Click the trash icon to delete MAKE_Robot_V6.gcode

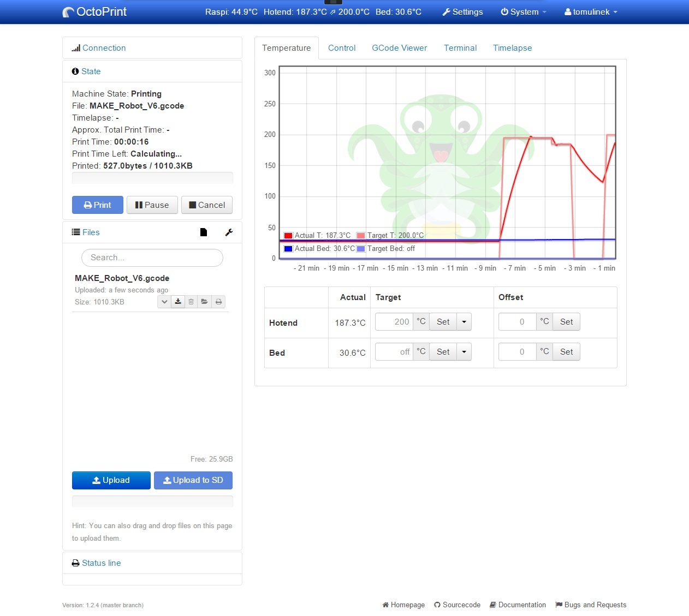tap(191, 302)
